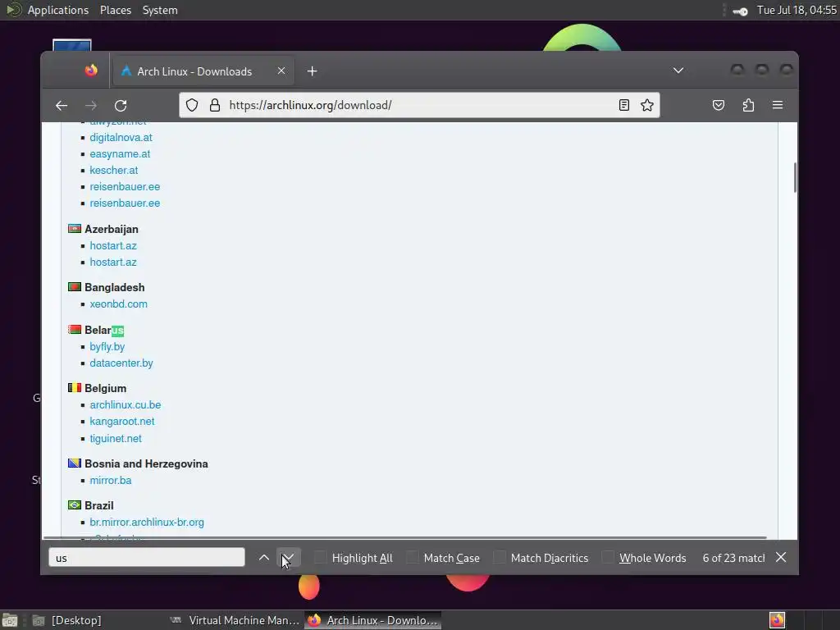
Task: Bookmark this page with the star icon
Action: (x=647, y=105)
